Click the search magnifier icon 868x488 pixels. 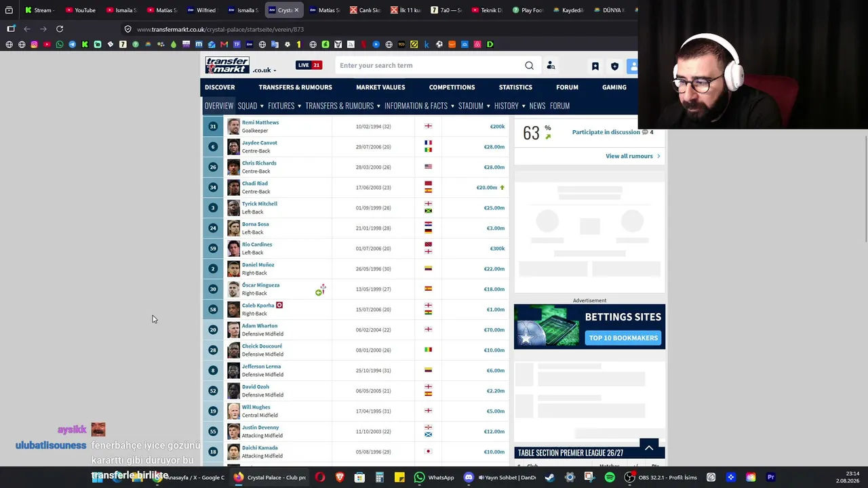tap(529, 66)
